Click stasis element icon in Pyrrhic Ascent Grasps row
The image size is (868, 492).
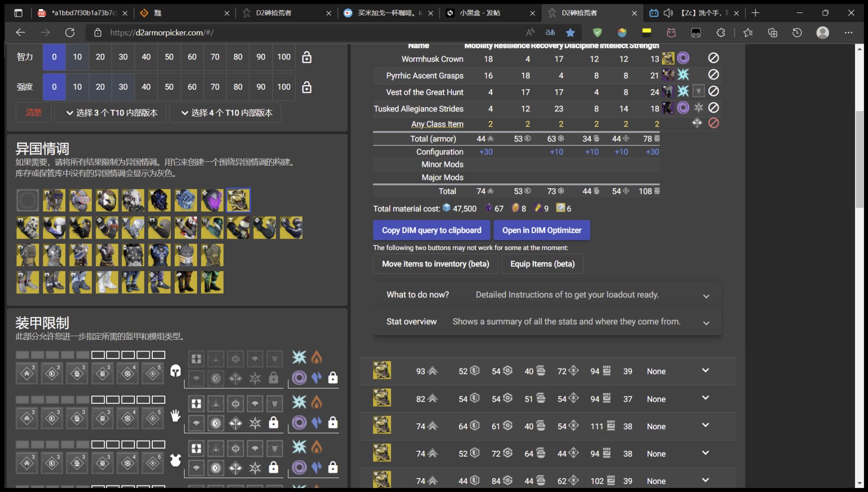click(x=683, y=75)
